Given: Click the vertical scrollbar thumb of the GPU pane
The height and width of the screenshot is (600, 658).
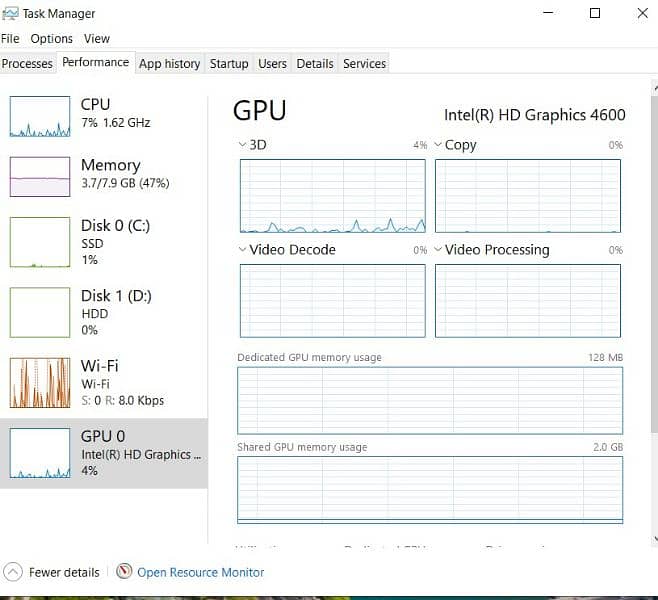Looking at the screenshot, I should click(x=655, y=264).
